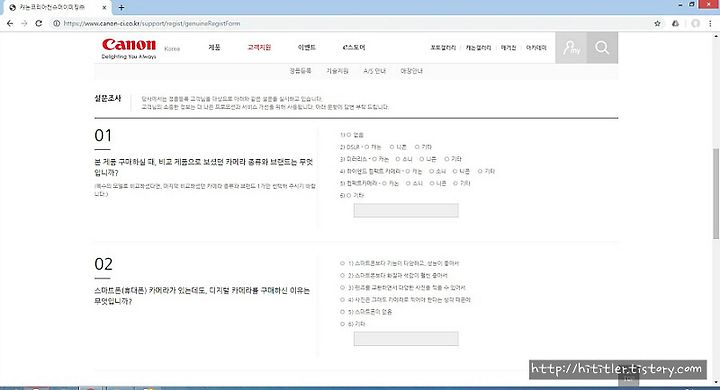Click the browser forward arrow
This screenshot has height=390, width=720.
click(24, 23)
